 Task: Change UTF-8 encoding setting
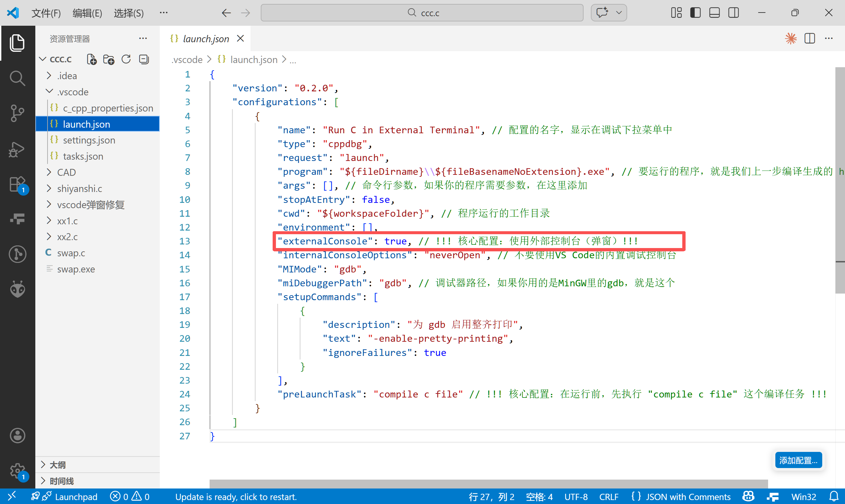tap(576, 497)
